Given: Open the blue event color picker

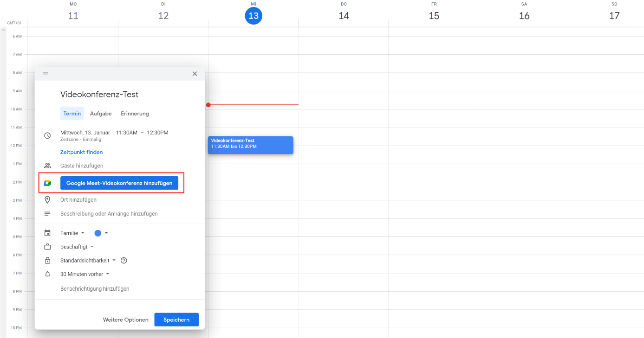Looking at the screenshot, I should point(101,233).
